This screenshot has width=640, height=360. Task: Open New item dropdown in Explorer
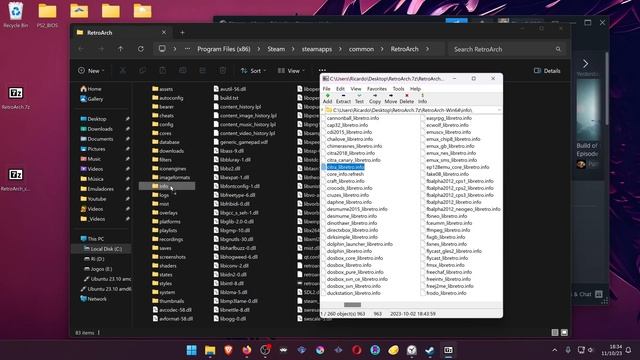pyautogui.click(x=91, y=71)
